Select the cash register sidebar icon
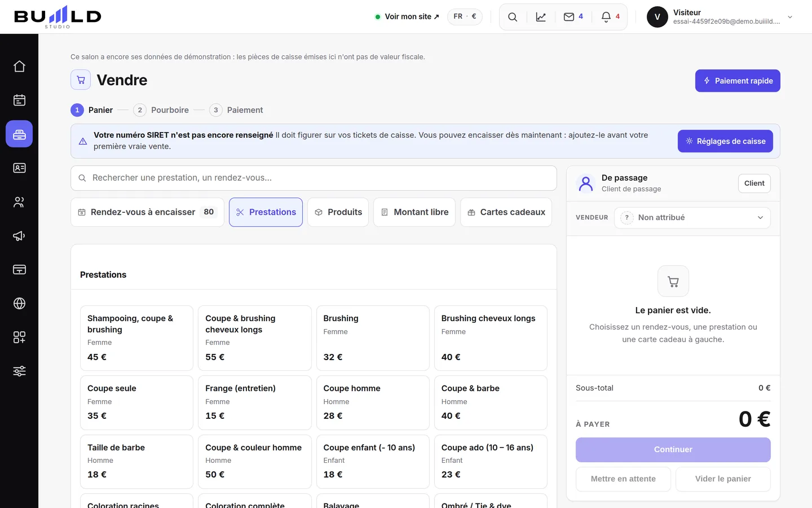This screenshot has height=508, width=812. (19, 134)
